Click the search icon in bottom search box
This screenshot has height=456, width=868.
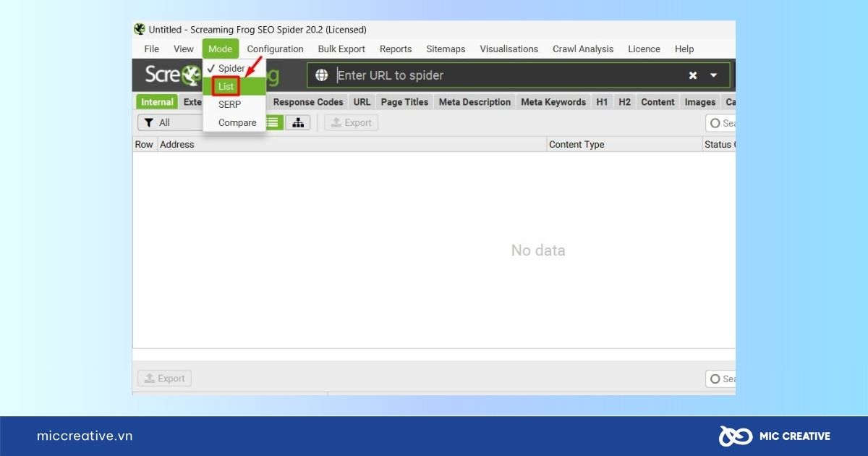tap(715, 379)
